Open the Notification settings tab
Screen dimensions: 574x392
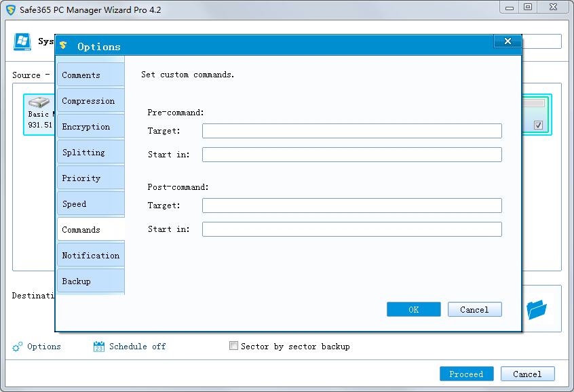click(x=90, y=256)
